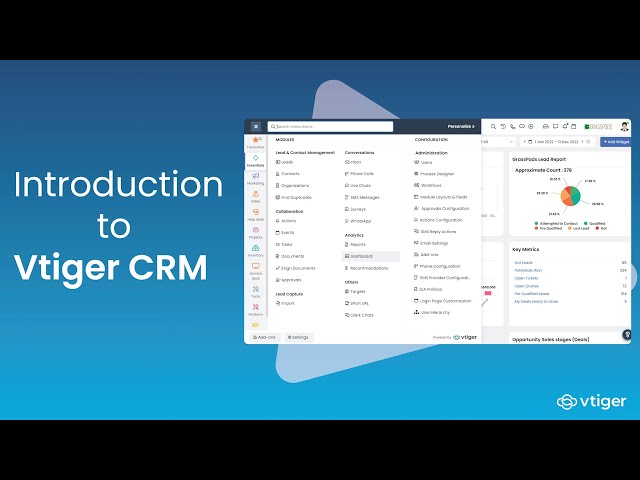The height and width of the screenshot is (480, 640).
Task: Open the Pre Qualified Leads metric link
Action: [x=532, y=294]
